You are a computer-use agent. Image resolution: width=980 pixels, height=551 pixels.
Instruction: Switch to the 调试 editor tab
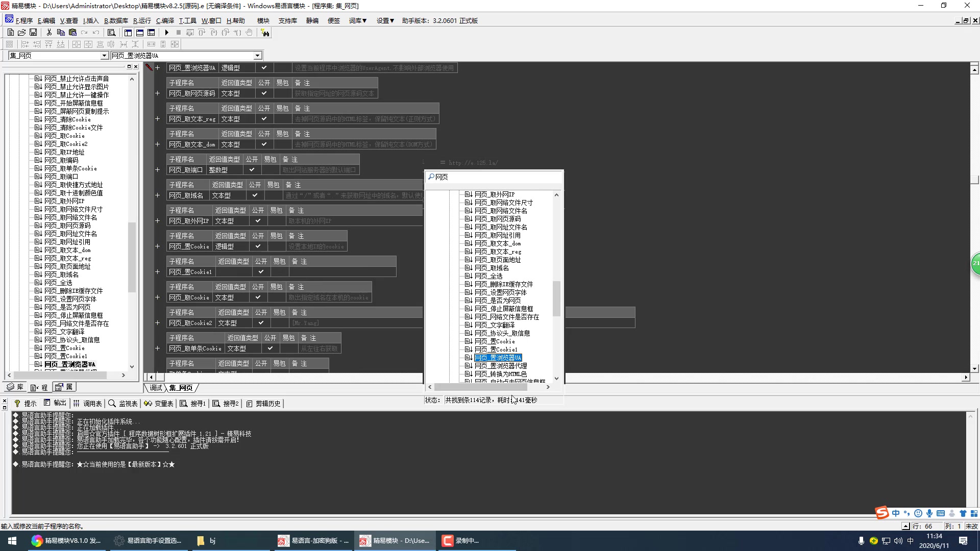coord(156,388)
